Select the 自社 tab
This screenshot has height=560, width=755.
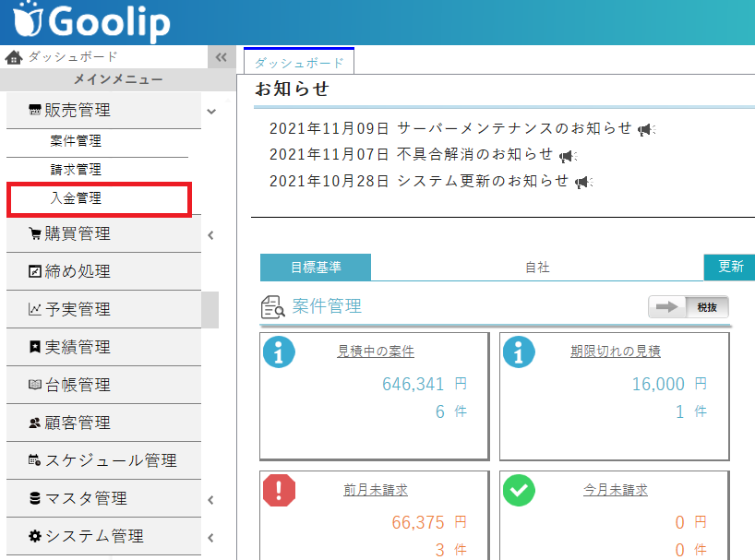tap(537, 267)
